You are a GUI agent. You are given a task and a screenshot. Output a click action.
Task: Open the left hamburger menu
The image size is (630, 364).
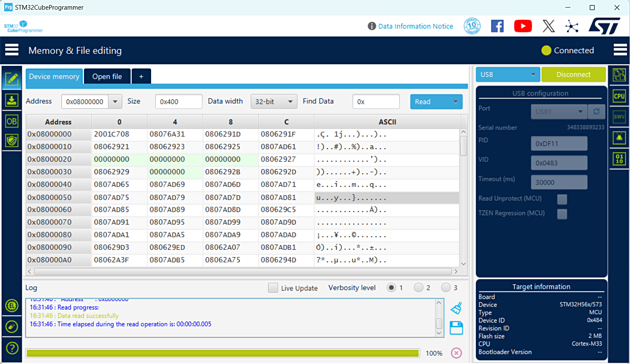12,50
